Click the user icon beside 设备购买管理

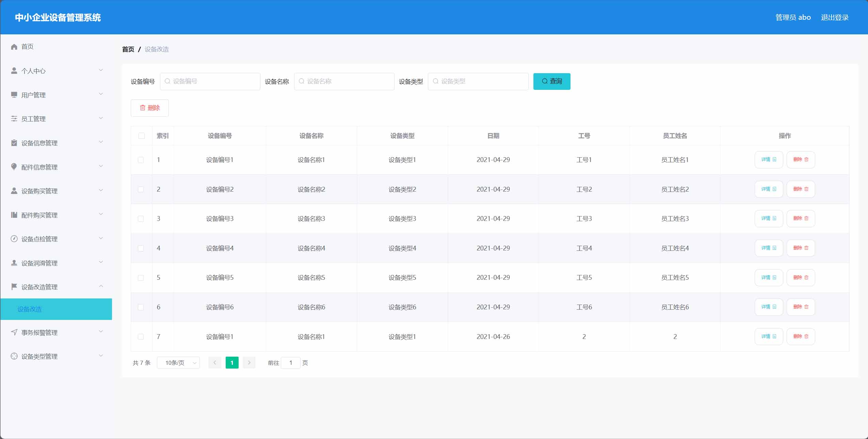(x=14, y=191)
